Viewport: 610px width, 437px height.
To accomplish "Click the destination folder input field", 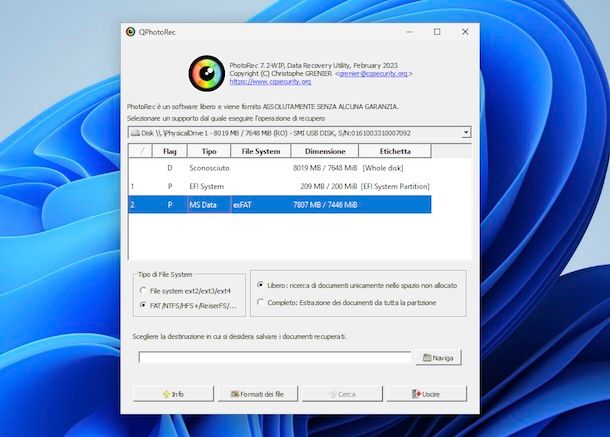I will pos(275,357).
